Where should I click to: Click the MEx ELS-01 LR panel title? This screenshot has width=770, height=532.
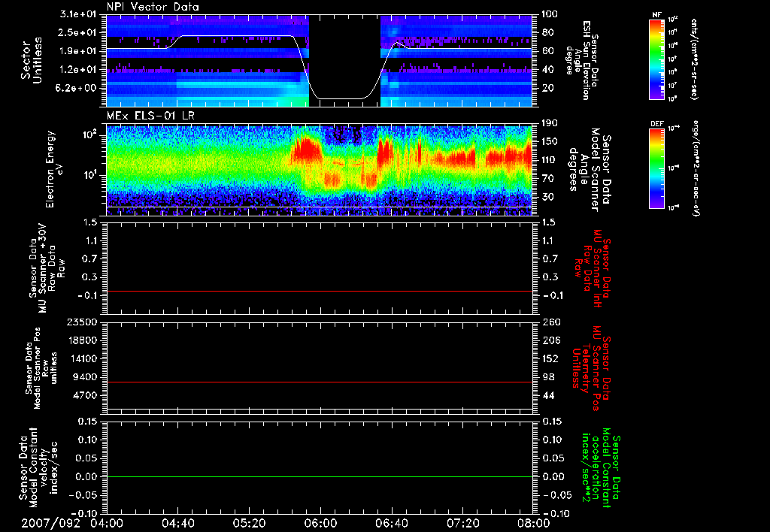[x=150, y=116]
